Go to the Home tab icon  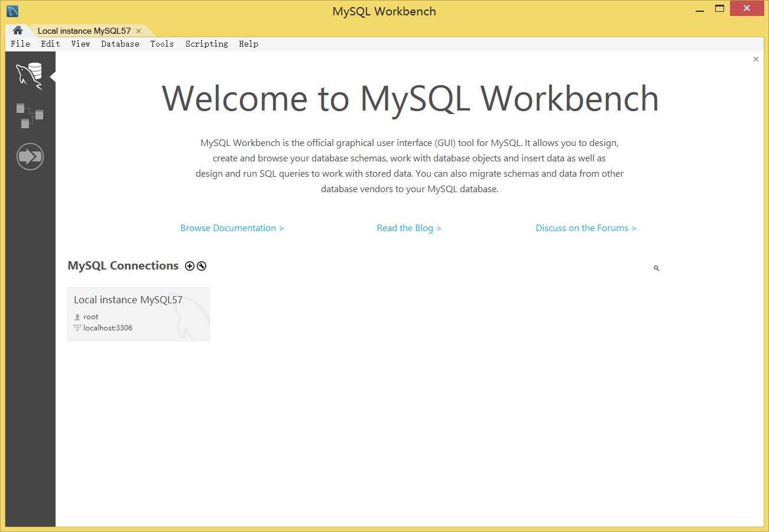[18, 30]
